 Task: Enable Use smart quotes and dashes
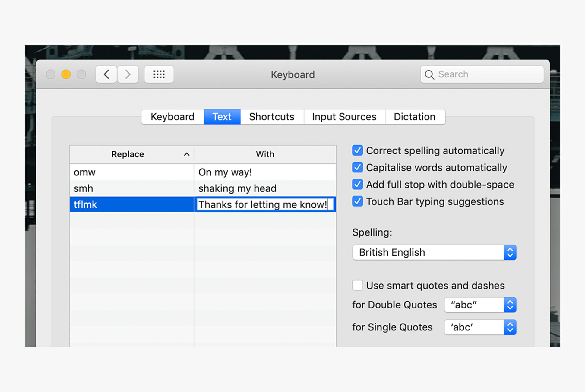click(x=358, y=285)
